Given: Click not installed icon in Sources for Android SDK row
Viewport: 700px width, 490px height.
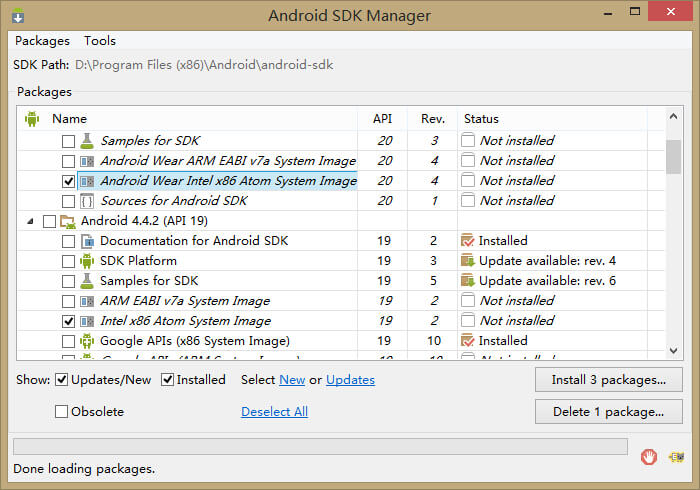Looking at the screenshot, I should (x=467, y=200).
